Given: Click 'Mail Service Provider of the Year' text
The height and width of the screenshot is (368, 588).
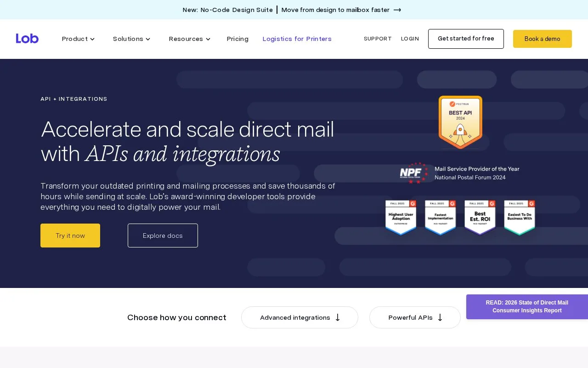Looking at the screenshot, I should pos(477,169).
